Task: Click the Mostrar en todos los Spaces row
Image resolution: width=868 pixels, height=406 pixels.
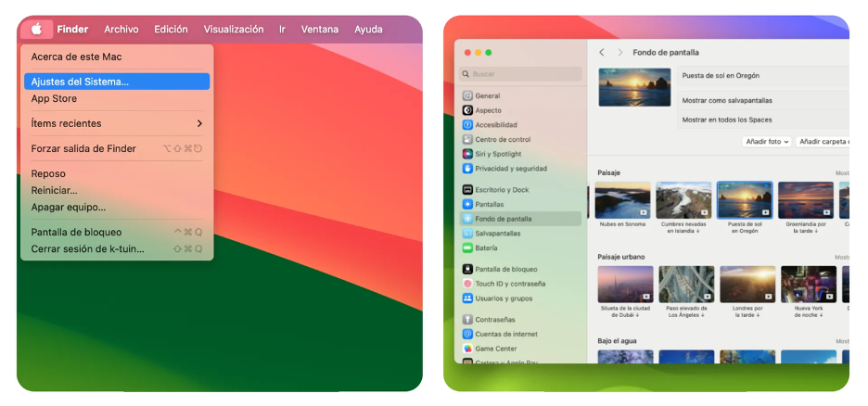Action: pyautogui.click(x=763, y=120)
